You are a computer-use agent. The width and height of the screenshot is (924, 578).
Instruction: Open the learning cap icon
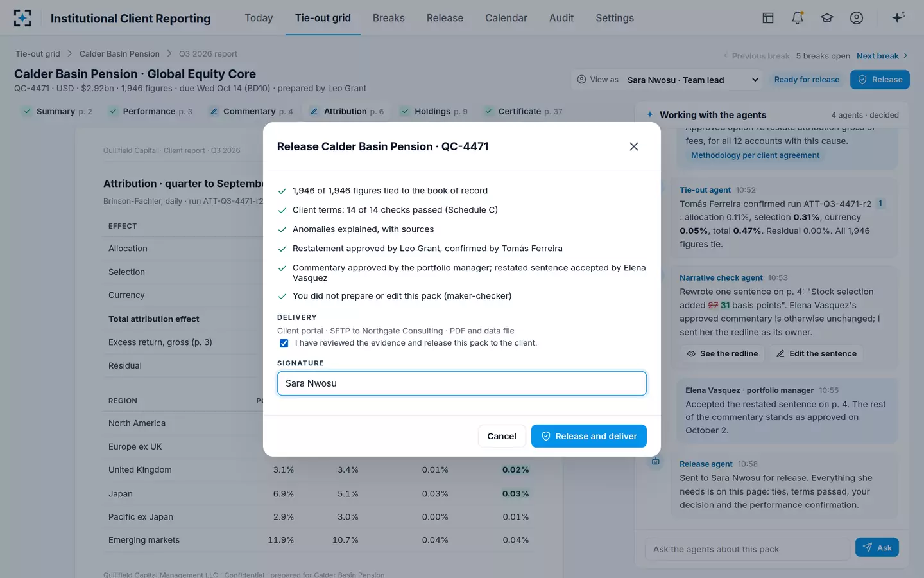point(827,18)
